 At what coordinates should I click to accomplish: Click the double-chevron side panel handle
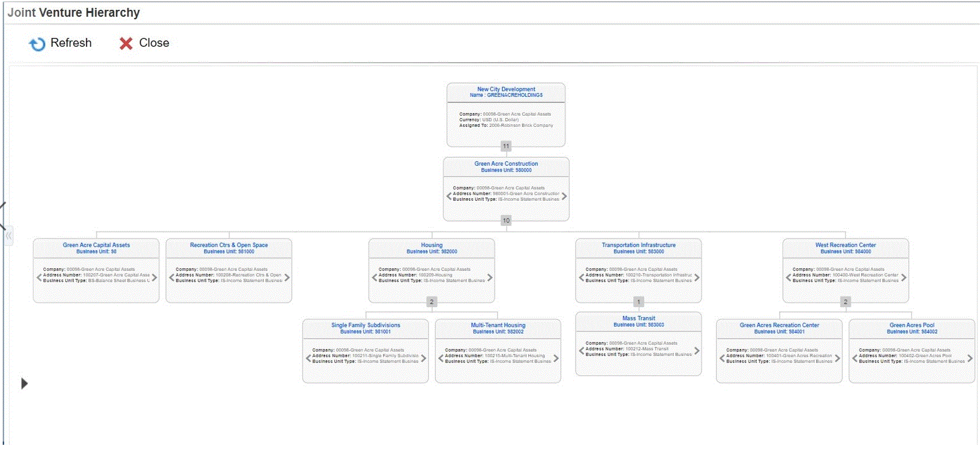9,236
